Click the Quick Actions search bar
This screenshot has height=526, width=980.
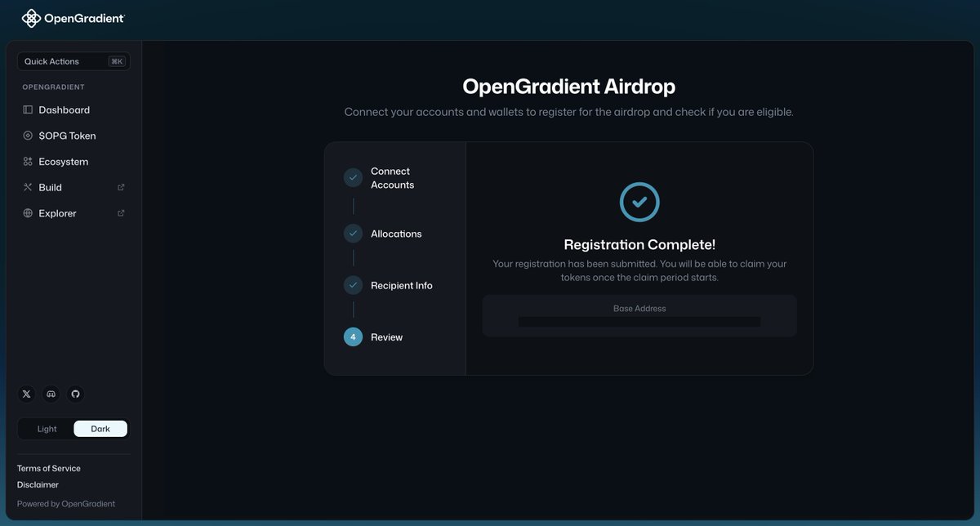[x=73, y=60]
